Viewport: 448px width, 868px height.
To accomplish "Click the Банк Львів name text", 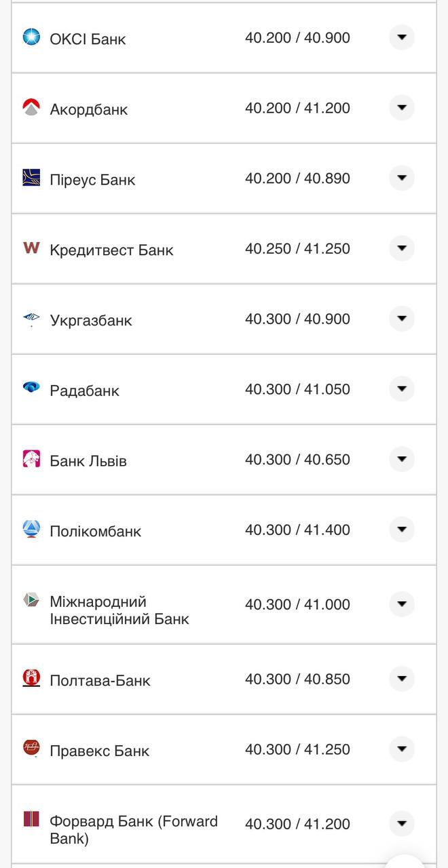I will (88, 460).
